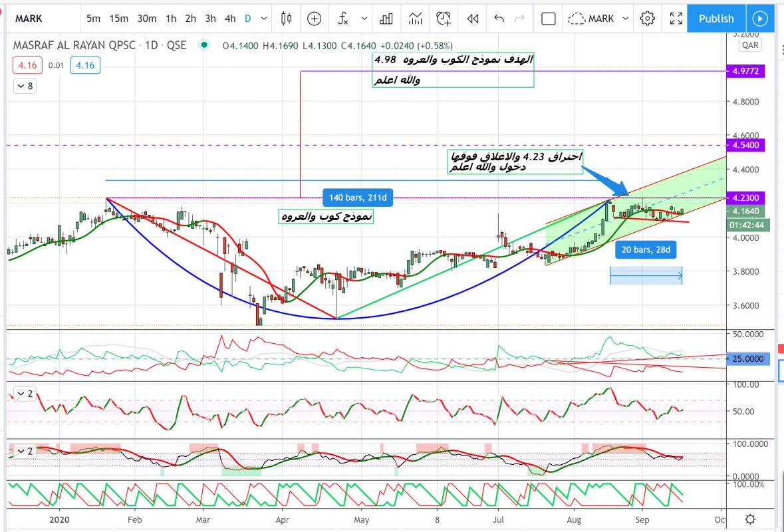Viewport: 784px width, 532px height.
Task: Click the play stream icon next to Publish
Action: [760, 19]
